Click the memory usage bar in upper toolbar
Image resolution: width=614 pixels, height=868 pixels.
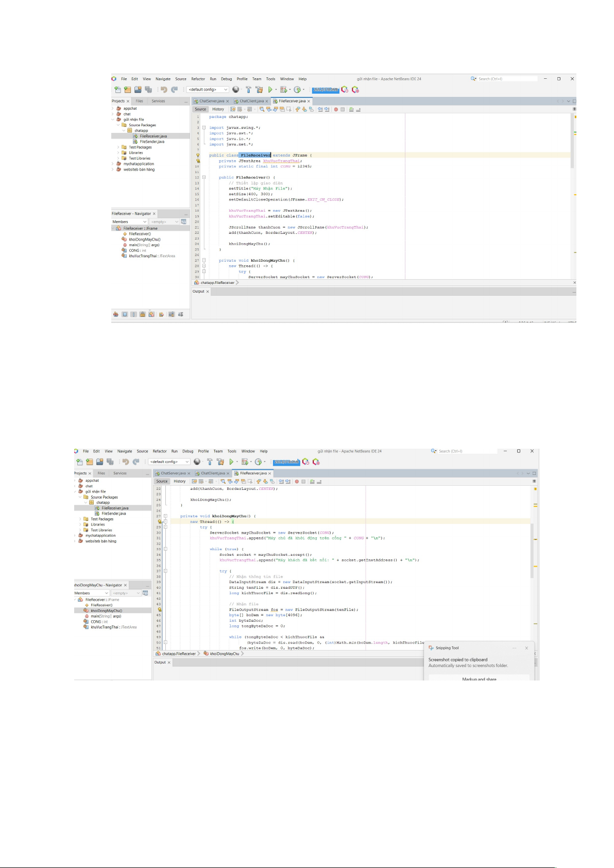coord(326,90)
